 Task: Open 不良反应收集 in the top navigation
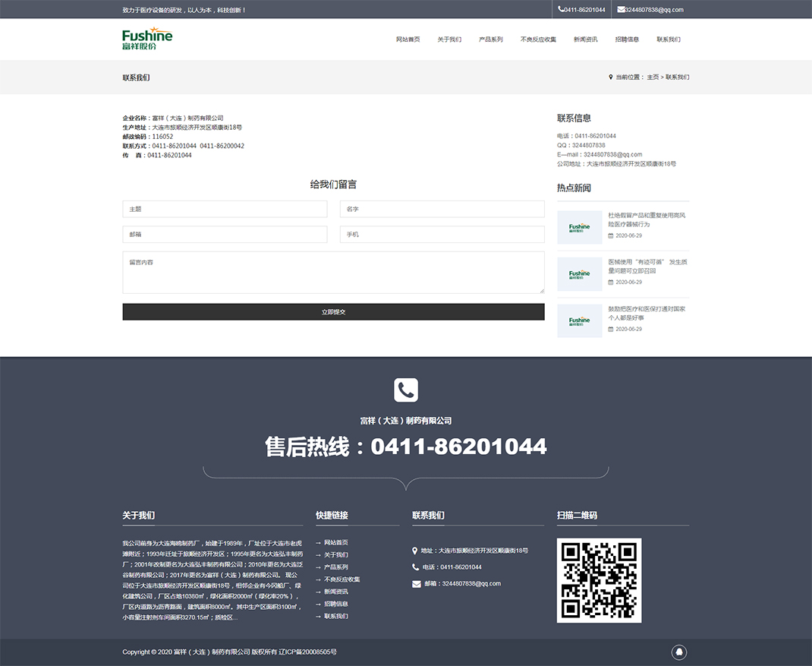coord(538,39)
